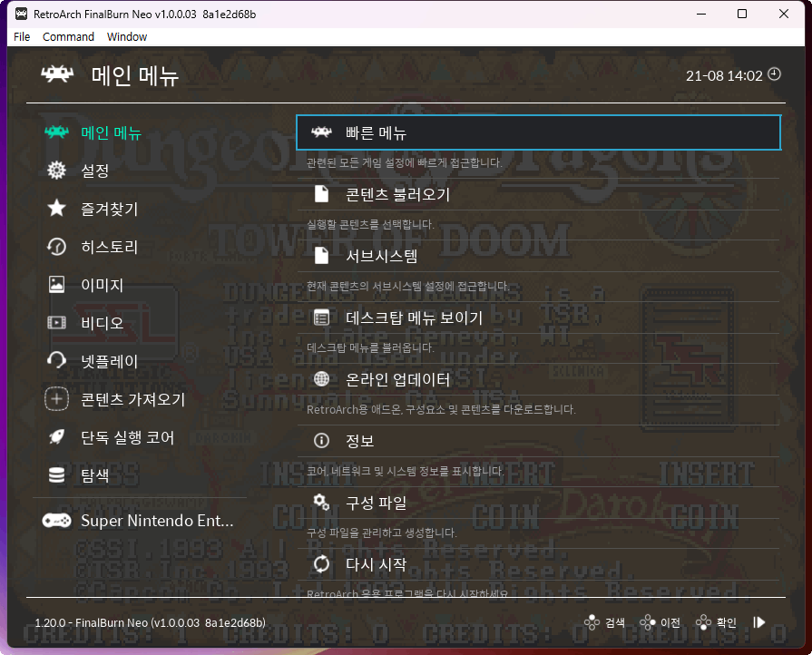The image size is (812, 655).
Task: Click the 정보 info circle icon
Action: (x=321, y=441)
